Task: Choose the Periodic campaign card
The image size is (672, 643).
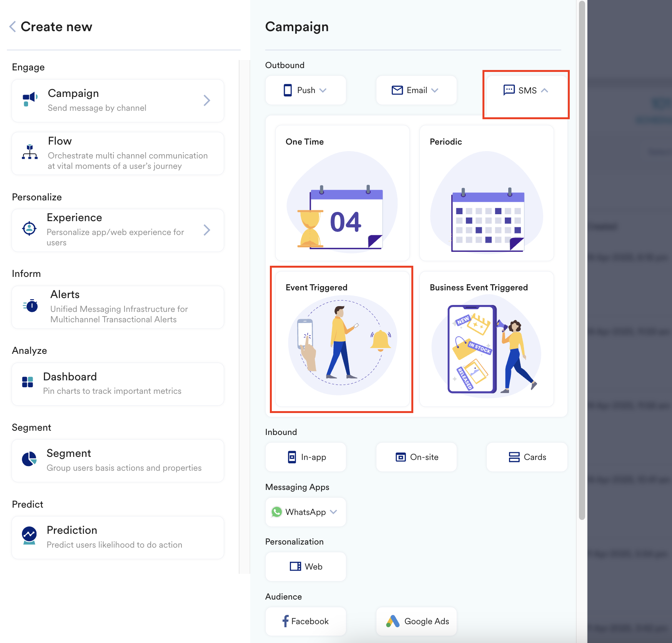Action: coord(486,193)
